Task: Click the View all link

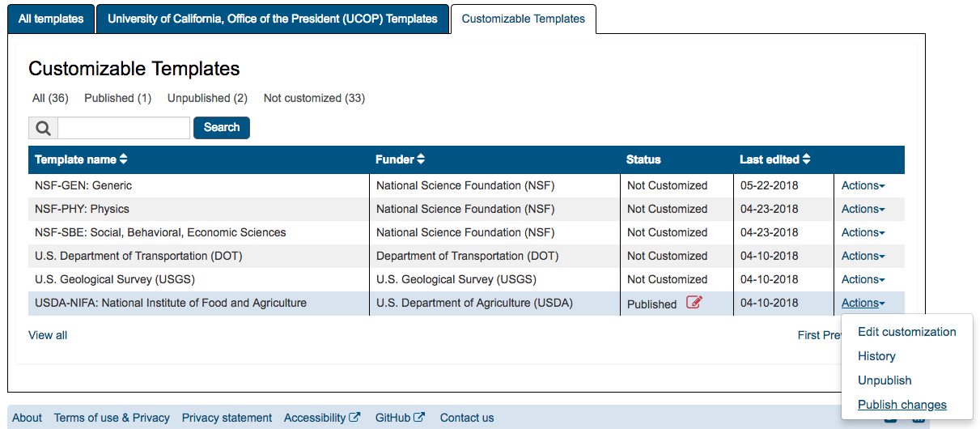Action: (x=48, y=335)
